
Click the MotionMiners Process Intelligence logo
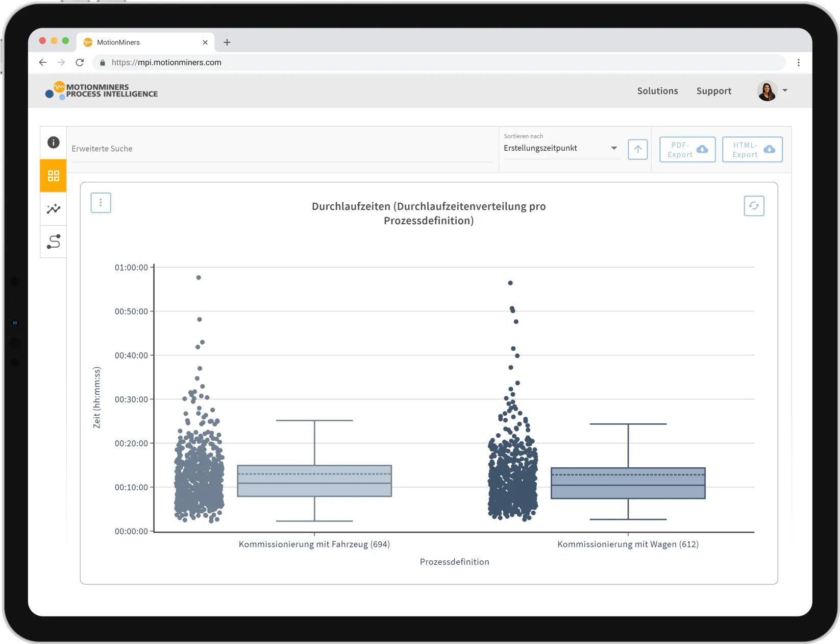pos(102,90)
